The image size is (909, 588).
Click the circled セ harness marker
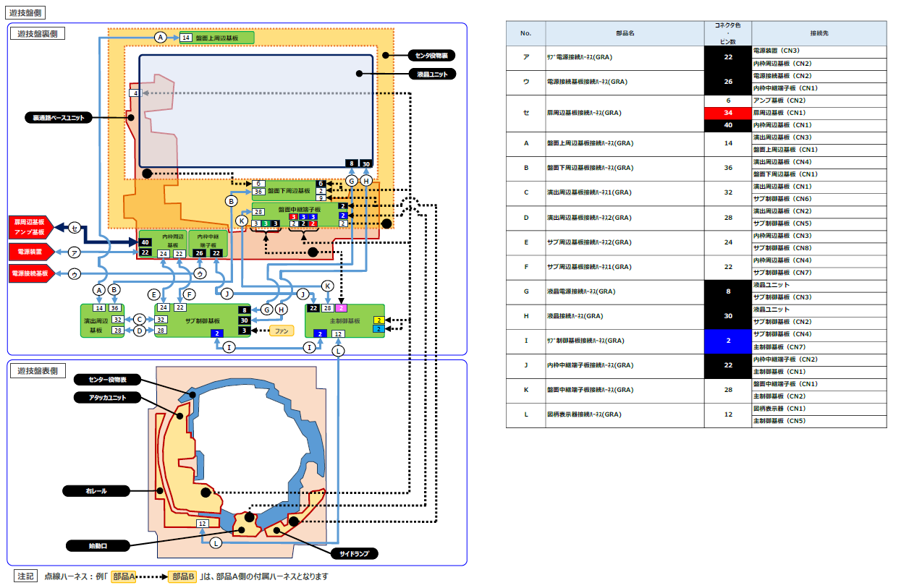tap(75, 228)
